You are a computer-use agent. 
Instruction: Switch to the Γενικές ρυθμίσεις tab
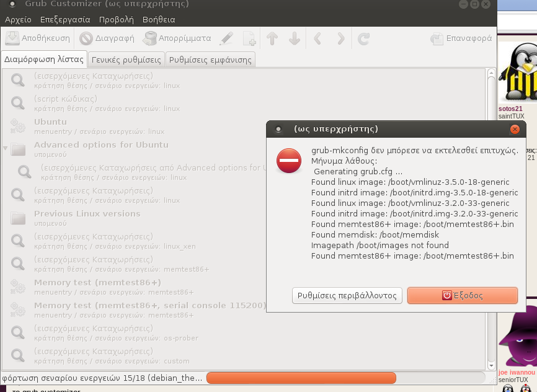click(126, 60)
